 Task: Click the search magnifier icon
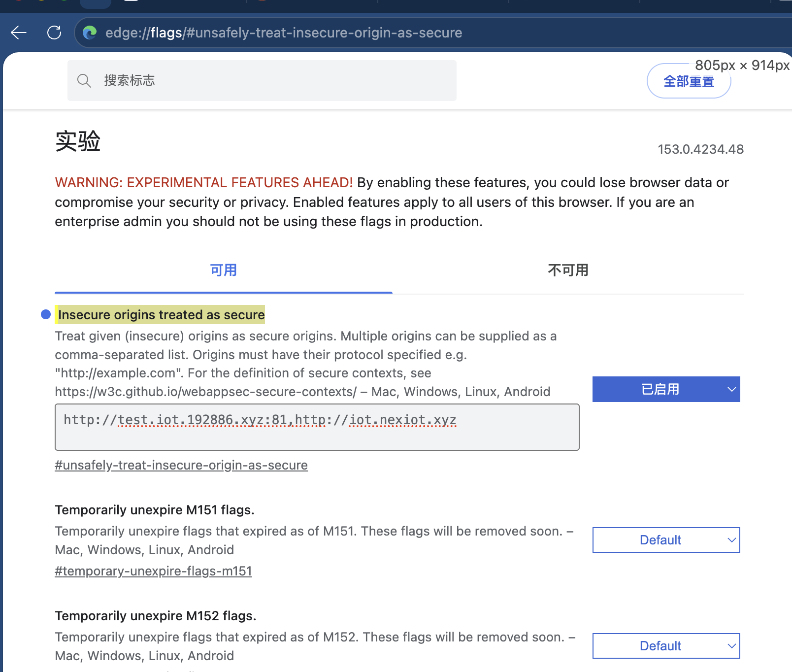point(84,81)
